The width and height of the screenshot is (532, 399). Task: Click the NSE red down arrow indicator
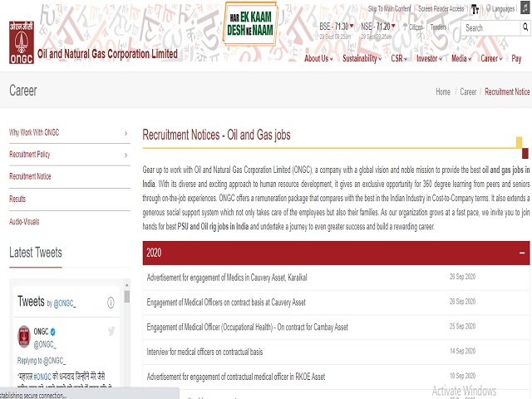click(393, 26)
